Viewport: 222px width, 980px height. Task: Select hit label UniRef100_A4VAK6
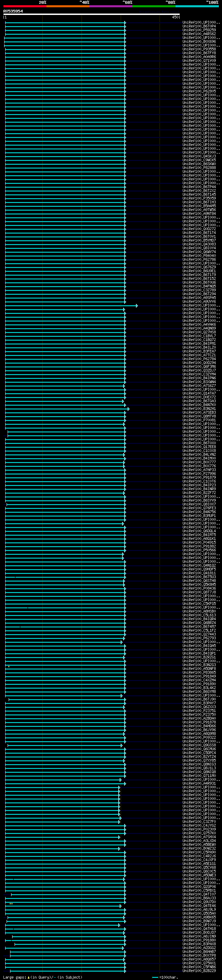[x=199, y=324]
